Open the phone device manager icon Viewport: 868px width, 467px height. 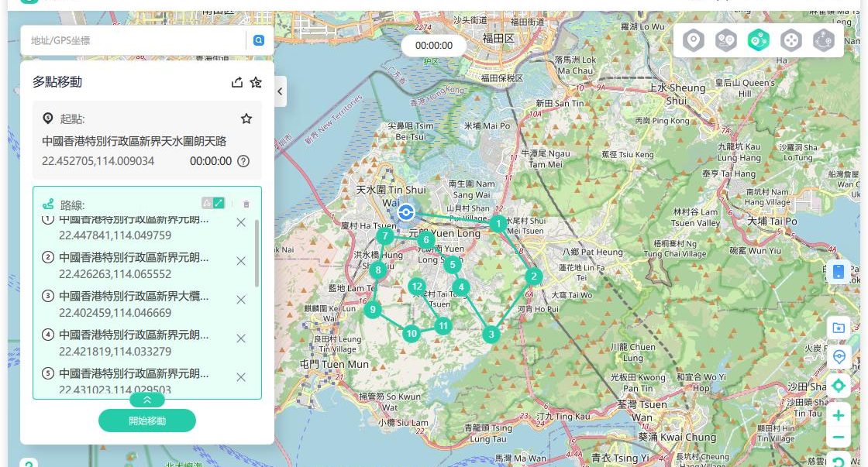click(x=838, y=271)
